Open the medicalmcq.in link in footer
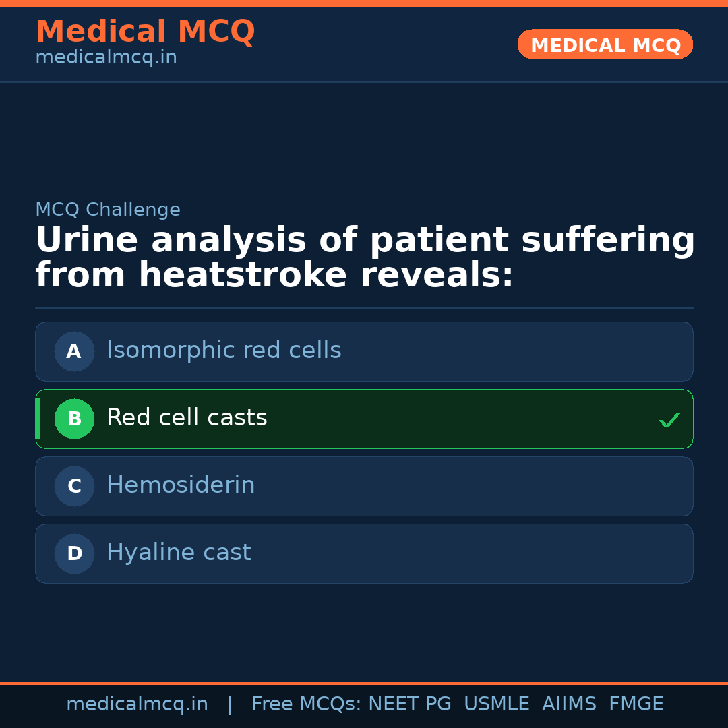Image resolution: width=728 pixels, height=728 pixels. pos(137,704)
